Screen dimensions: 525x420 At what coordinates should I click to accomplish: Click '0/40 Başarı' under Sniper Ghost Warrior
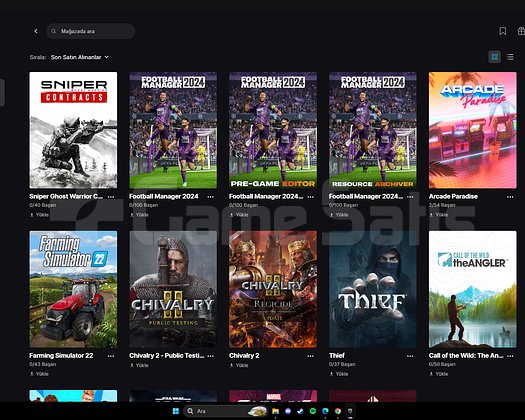coord(43,205)
